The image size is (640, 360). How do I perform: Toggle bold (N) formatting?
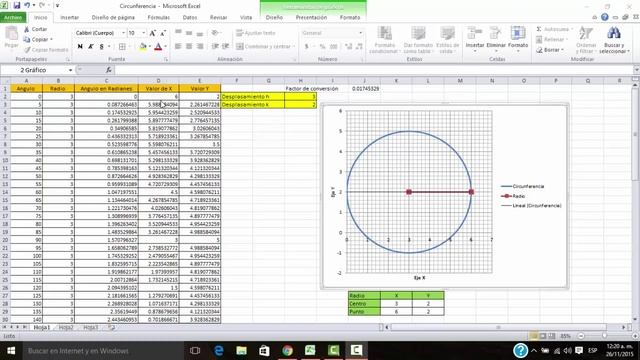pos(80,47)
